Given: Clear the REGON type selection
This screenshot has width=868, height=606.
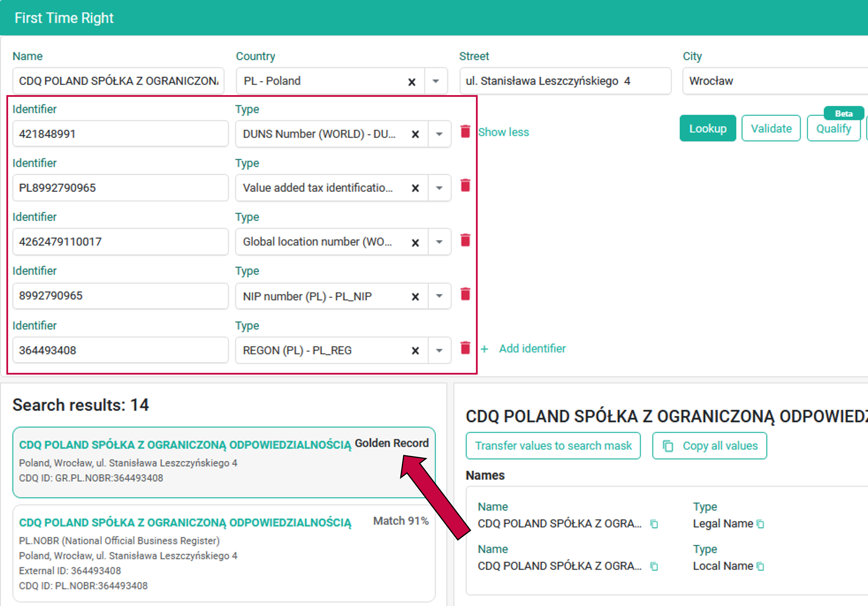Looking at the screenshot, I should 415,351.
